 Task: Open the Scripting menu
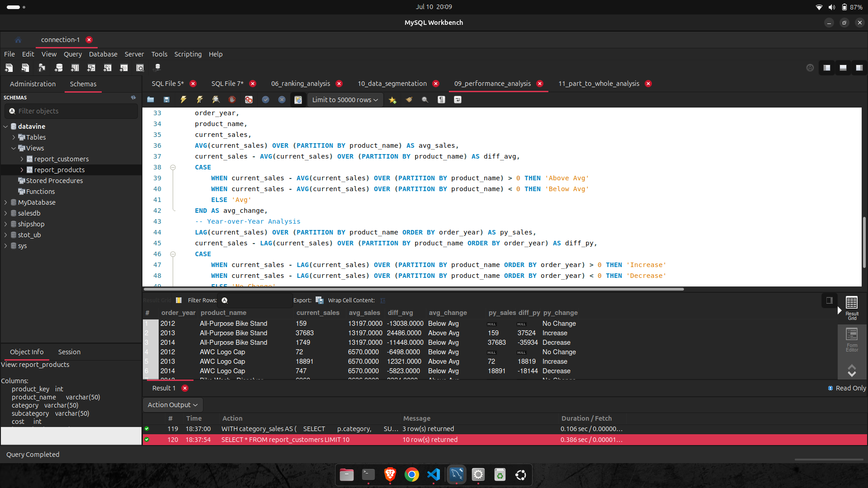click(188, 54)
